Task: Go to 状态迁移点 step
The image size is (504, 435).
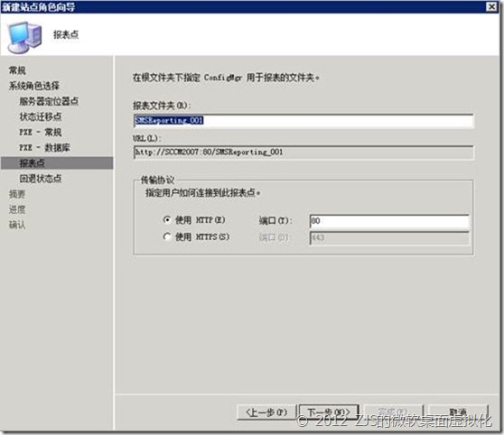Action: (x=41, y=116)
